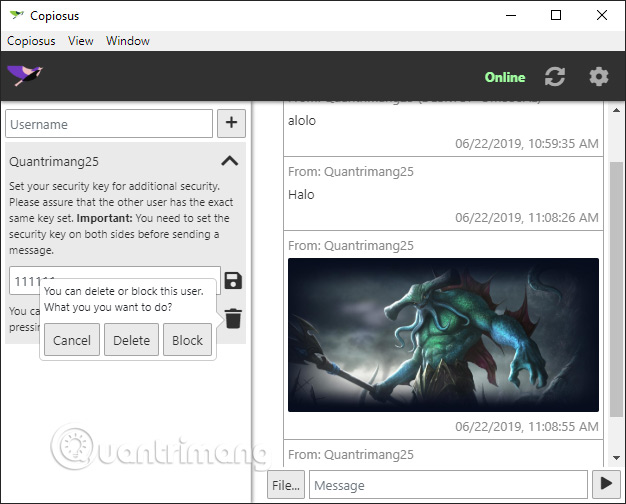The image size is (626, 504).
Task: Open the received sea monster image
Action: point(443,335)
